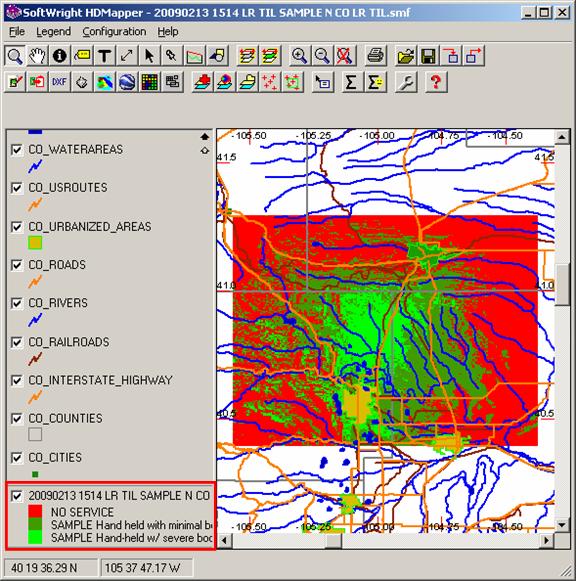Save the map with floppy icon
Image resolution: width=576 pixels, height=581 pixels.
click(428, 56)
